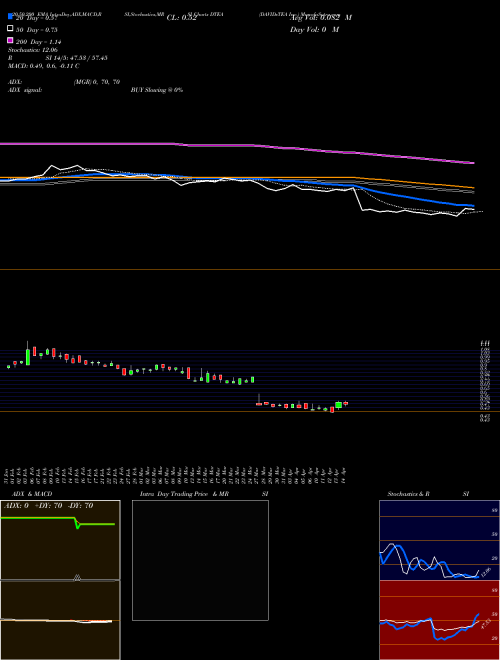Click the 'MACD: 0.49, 0.6, -0.11 C' reading

coord(44,66)
